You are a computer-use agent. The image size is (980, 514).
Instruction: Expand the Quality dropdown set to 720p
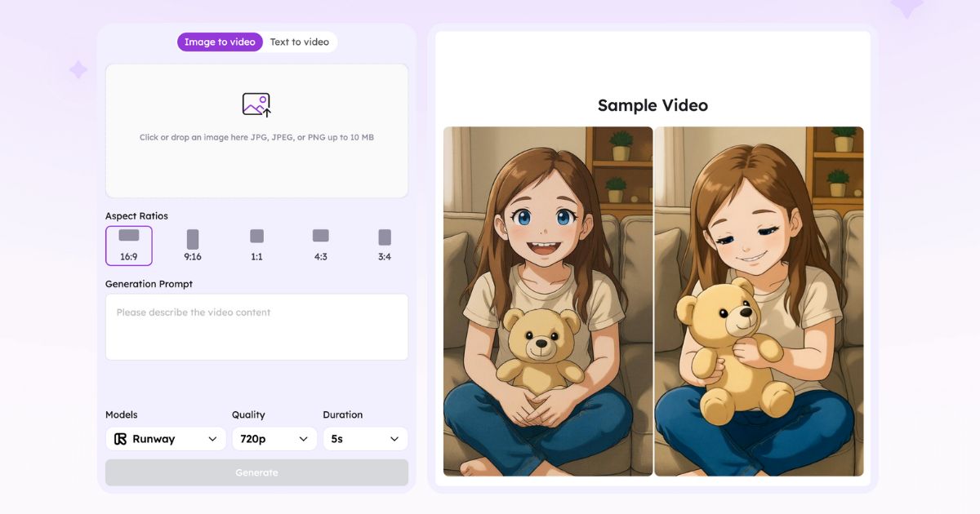pos(274,439)
